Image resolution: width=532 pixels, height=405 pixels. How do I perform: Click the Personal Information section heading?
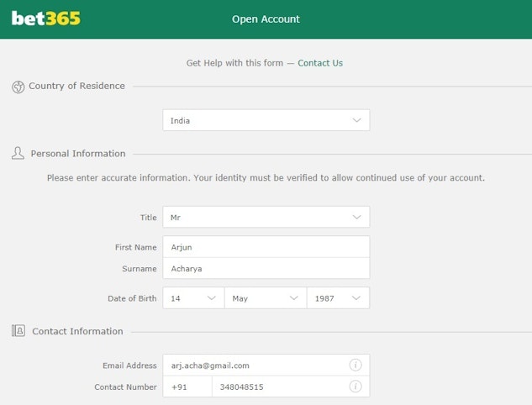coord(78,154)
